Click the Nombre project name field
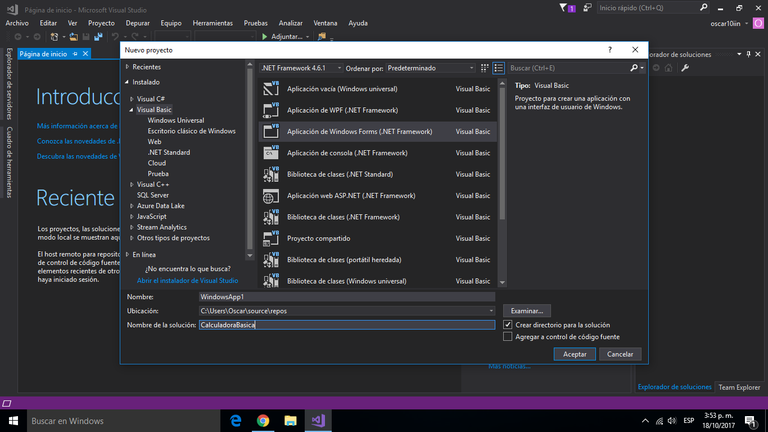Viewport: 768px width, 432px height. pos(346,297)
